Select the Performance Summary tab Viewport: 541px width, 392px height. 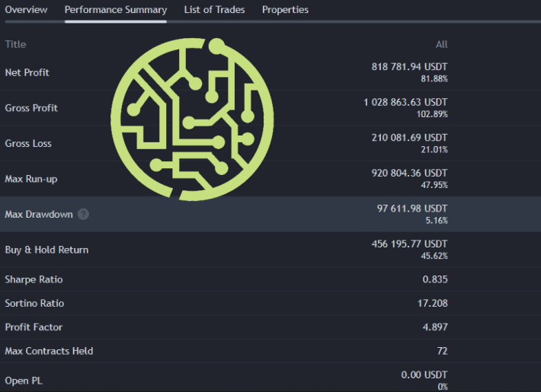(x=116, y=10)
